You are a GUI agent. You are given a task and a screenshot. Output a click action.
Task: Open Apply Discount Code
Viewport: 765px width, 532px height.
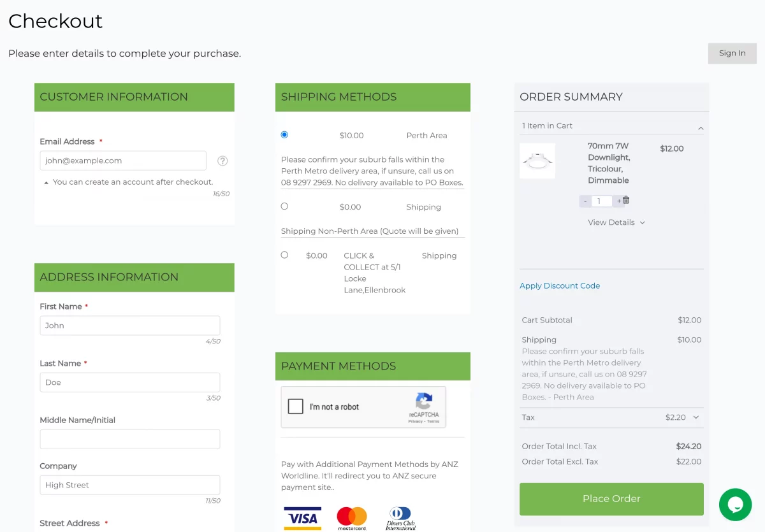[560, 285]
